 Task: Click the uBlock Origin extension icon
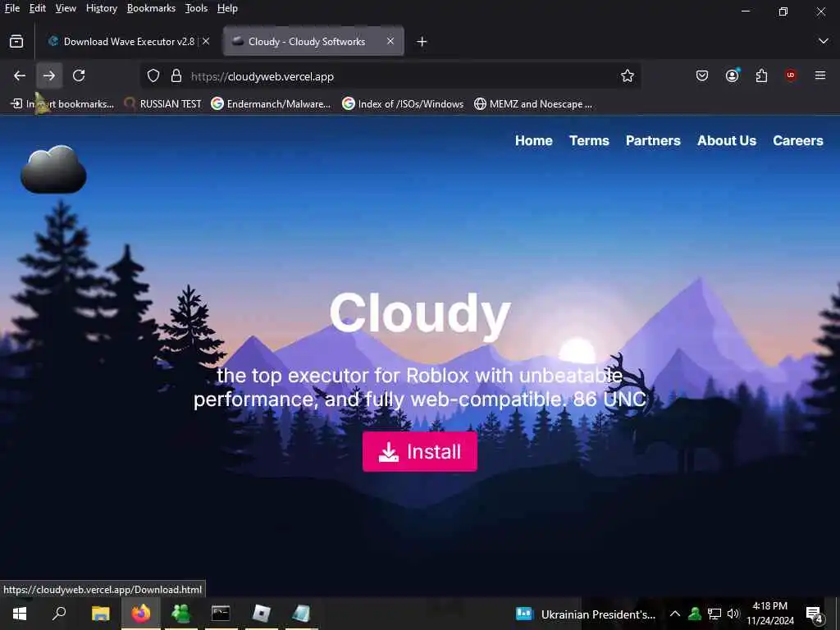791,75
